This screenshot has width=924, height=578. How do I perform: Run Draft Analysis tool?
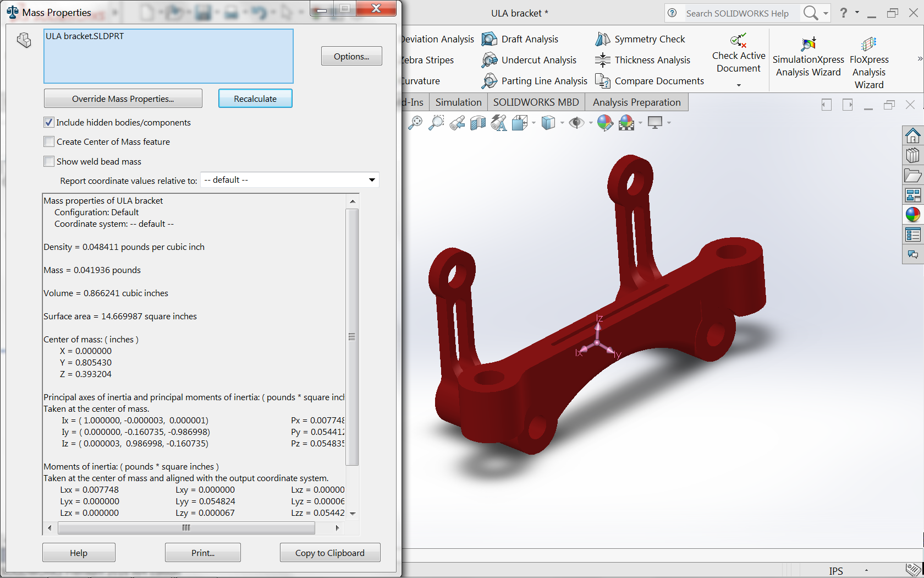coord(520,39)
